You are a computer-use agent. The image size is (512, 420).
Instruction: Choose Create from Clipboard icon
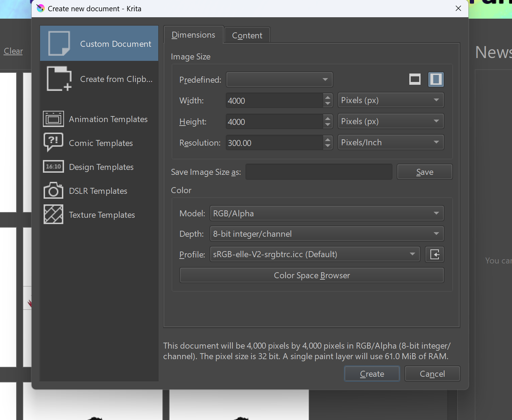point(59,79)
